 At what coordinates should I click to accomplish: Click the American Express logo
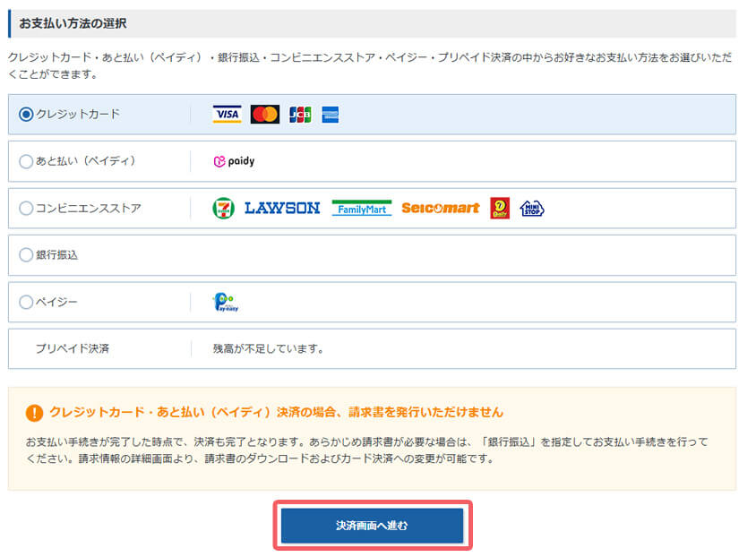point(331,115)
